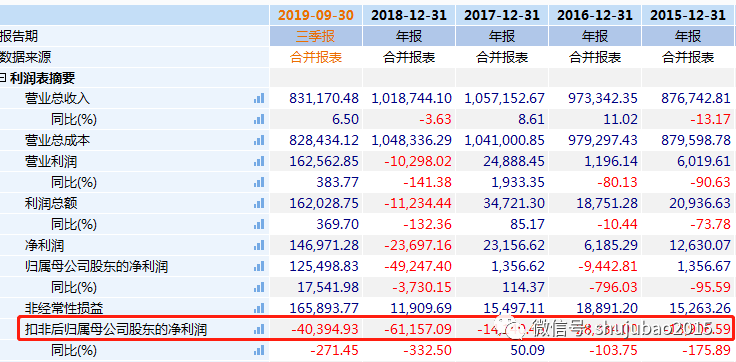The height and width of the screenshot is (362, 736).
Task: Click 合并报表 under 2018-12-31
Action: tap(409, 57)
